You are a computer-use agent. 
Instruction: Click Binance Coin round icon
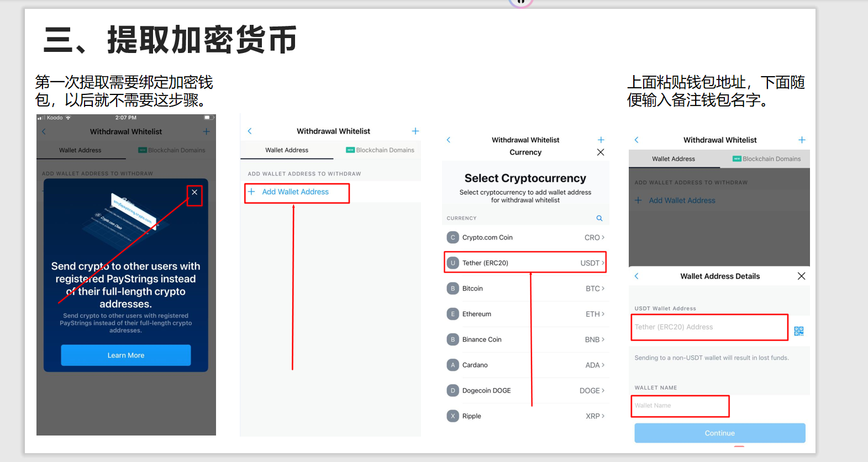pos(453,339)
